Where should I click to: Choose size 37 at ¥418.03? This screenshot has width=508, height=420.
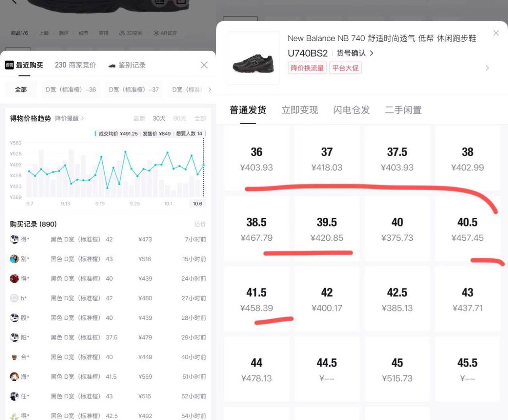pos(327,159)
